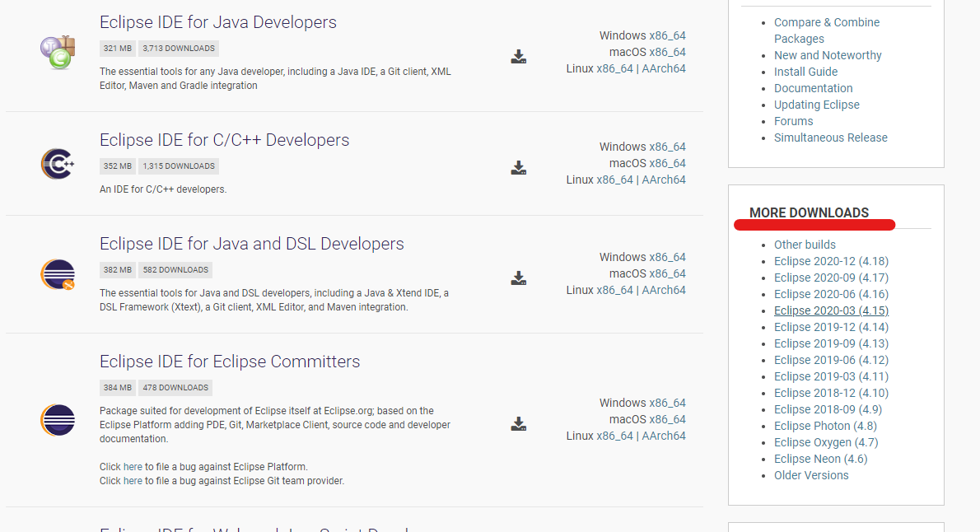
Task: Click the 321 MB size badge
Action: click(x=118, y=48)
